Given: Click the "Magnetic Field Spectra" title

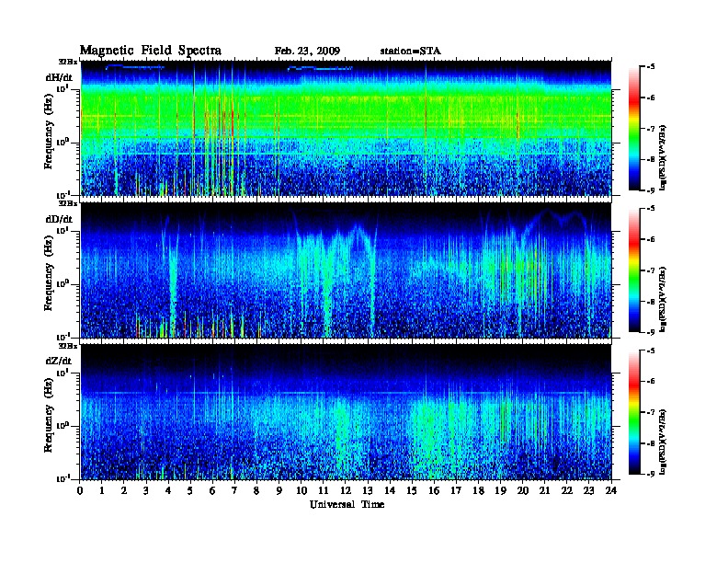Looking at the screenshot, I should (x=151, y=51).
